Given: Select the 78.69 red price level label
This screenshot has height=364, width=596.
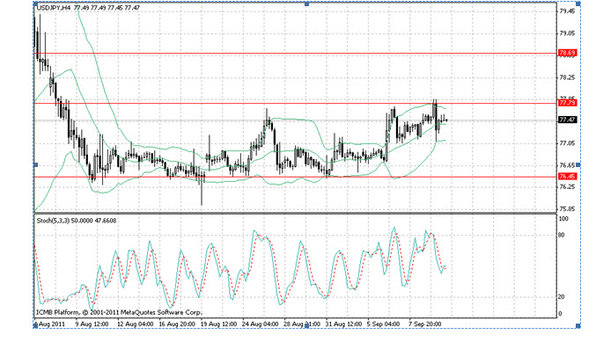Looking at the screenshot, I should pyautogui.click(x=567, y=53).
